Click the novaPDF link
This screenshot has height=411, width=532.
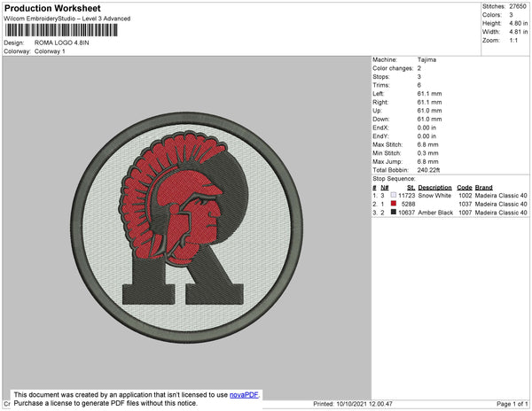[x=244, y=395]
